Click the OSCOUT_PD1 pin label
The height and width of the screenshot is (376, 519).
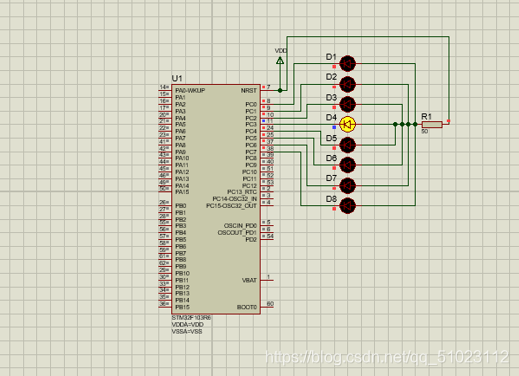[x=237, y=233]
